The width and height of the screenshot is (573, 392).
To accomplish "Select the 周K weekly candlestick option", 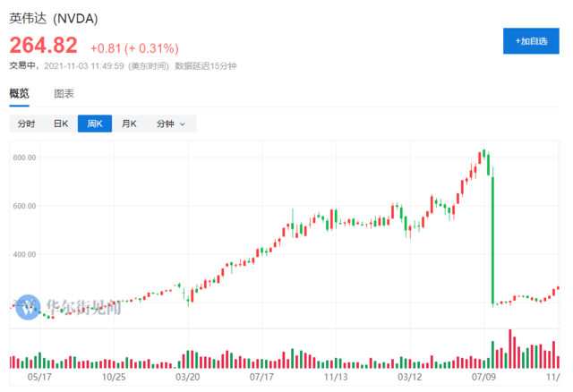I will point(94,124).
